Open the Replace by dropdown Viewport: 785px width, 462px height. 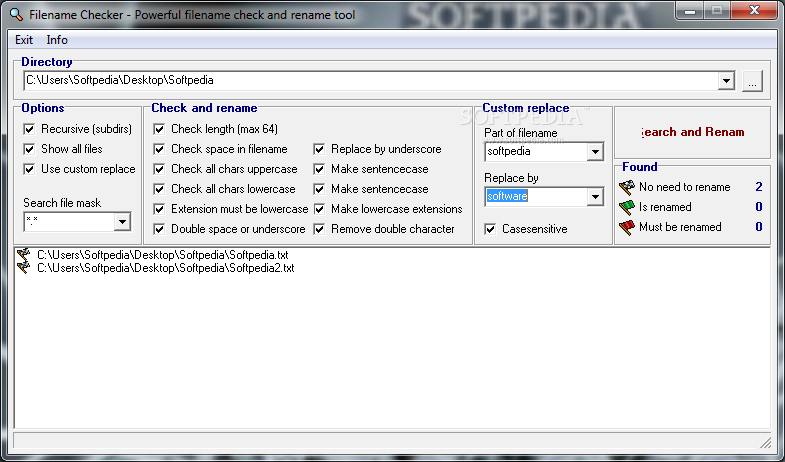click(x=595, y=197)
